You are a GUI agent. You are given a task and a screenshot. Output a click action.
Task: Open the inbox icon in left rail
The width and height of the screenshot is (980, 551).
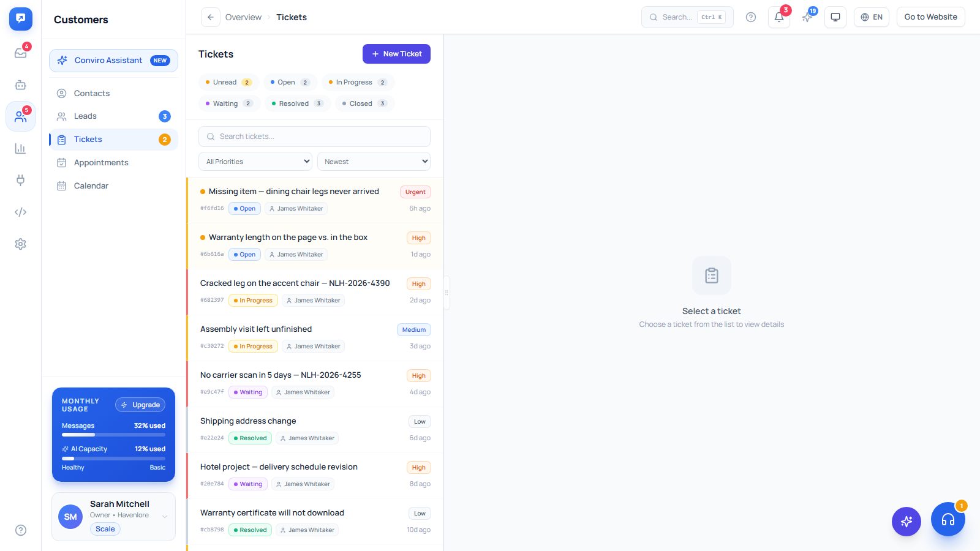point(20,53)
